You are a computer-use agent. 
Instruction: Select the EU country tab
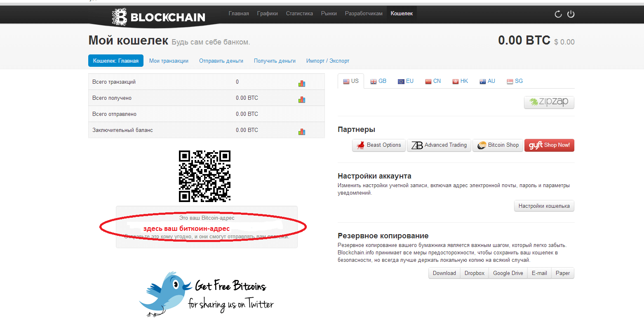[405, 81]
